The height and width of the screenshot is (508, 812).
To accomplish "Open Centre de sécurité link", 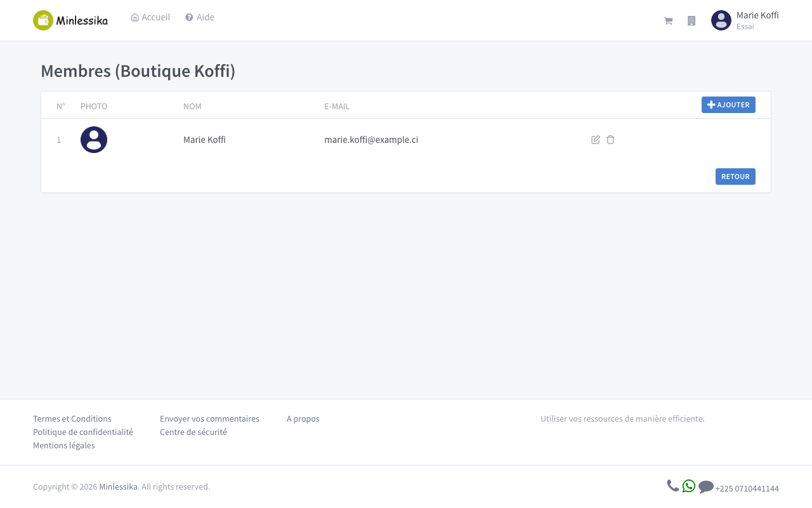I will click(x=193, y=432).
